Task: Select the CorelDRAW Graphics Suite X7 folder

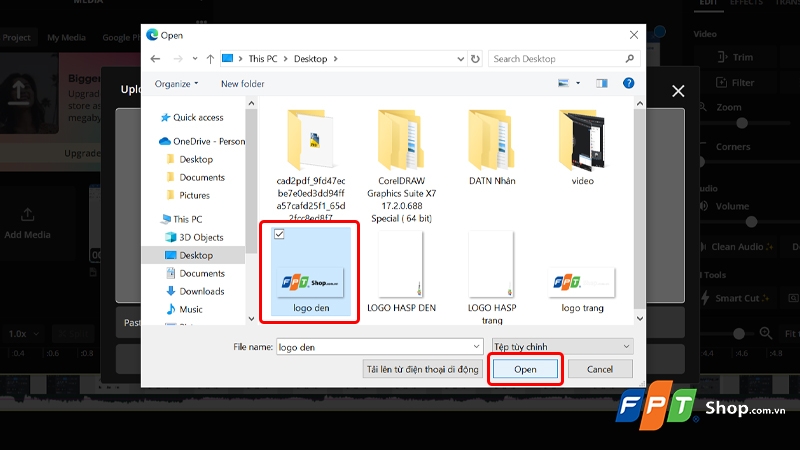Action: (x=402, y=165)
